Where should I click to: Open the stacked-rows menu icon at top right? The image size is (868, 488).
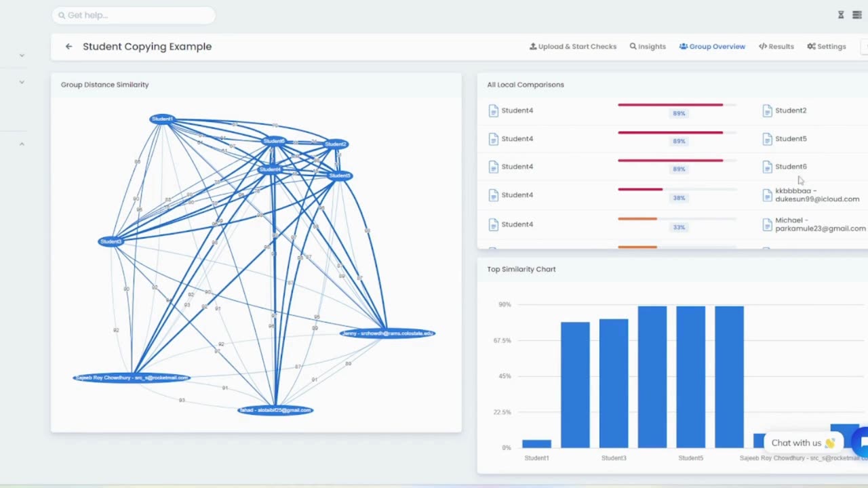(x=857, y=15)
